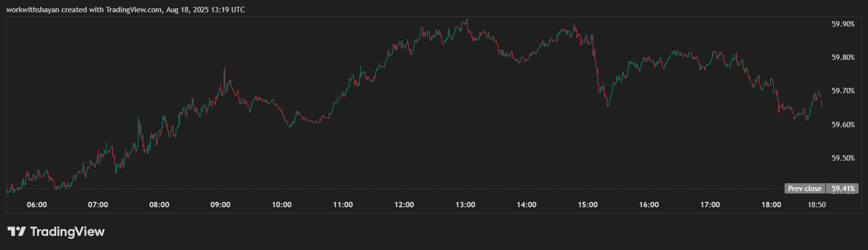This screenshot has width=868, height=250.
Task: Click the 09:00 time axis label
Action: (220, 205)
